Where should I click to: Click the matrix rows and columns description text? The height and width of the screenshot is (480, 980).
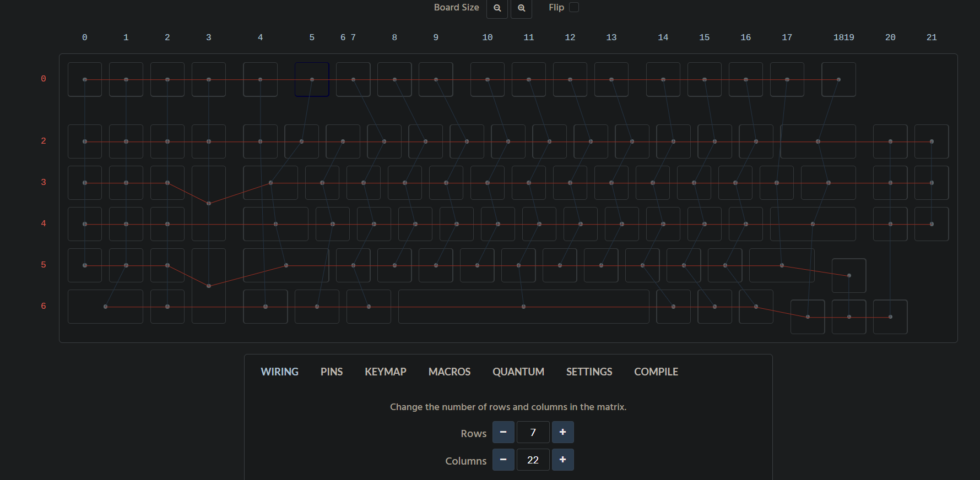[x=508, y=407]
